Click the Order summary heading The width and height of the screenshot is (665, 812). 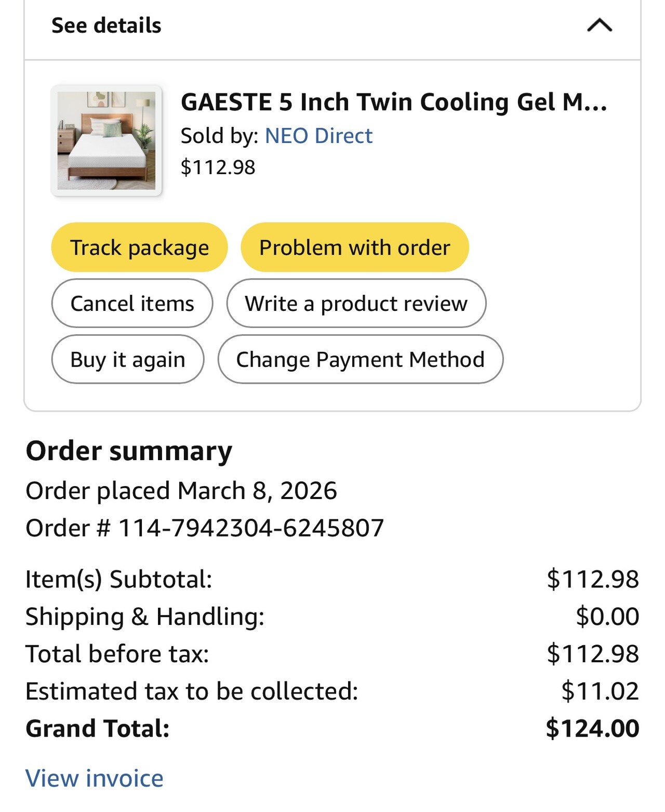129,451
